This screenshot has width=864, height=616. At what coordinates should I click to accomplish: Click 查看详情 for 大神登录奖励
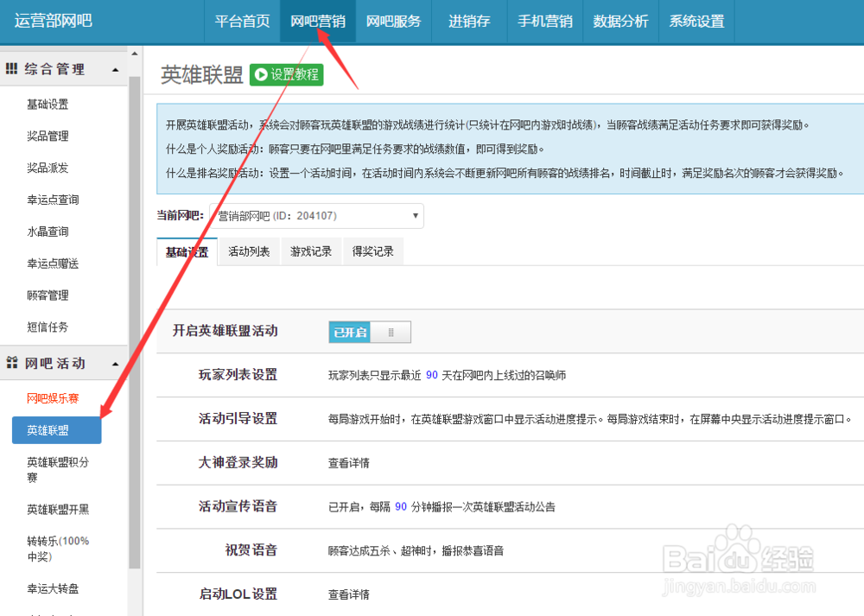point(350,464)
